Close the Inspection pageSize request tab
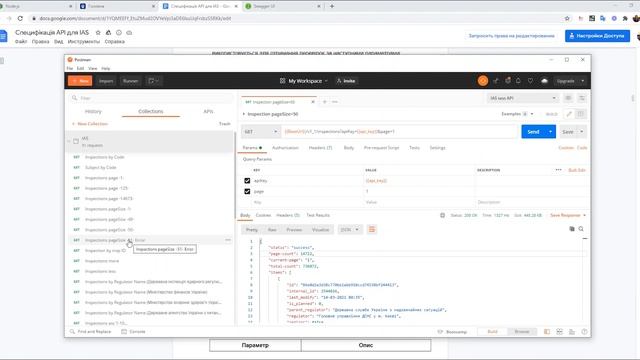 [x=313, y=102]
